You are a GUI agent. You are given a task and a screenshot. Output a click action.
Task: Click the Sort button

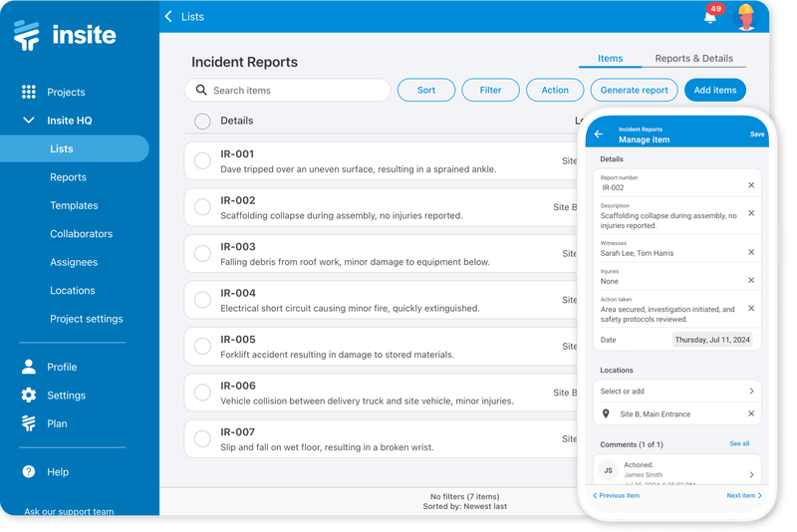pos(426,90)
